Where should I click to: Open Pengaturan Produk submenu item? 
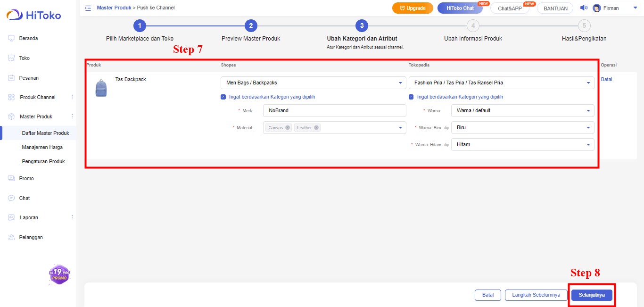[x=43, y=161]
